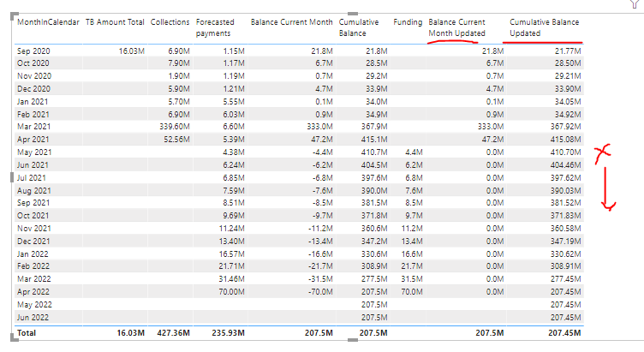The width and height of the screenshot is (644, 352).
Task: Click Cumulative Balance Updated total 207.45M
Action: 564,332
